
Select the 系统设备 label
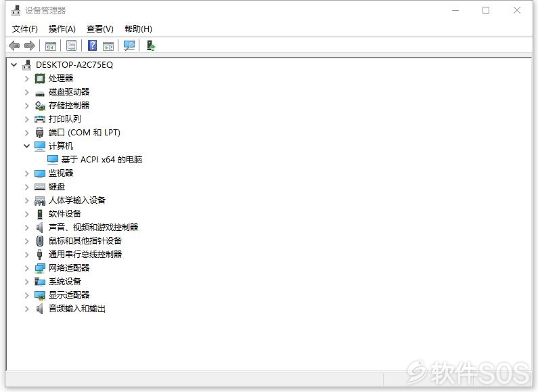(x=65, y=282)
